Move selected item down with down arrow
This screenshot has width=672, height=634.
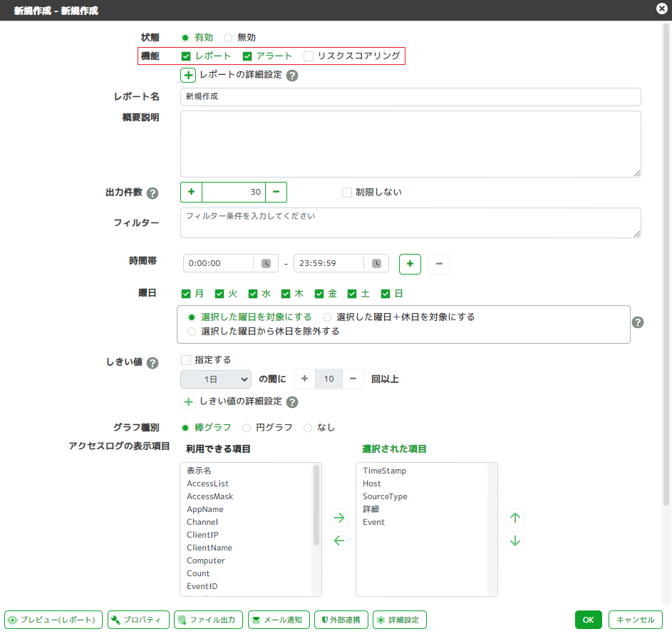515,541
